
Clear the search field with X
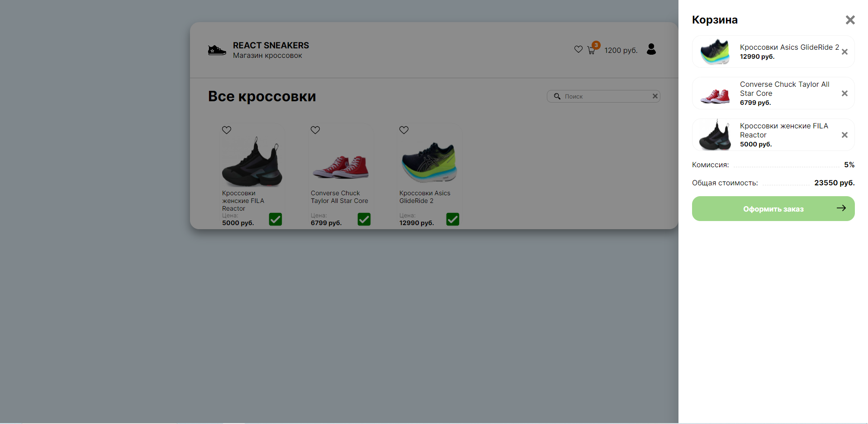tap(655, 96)
